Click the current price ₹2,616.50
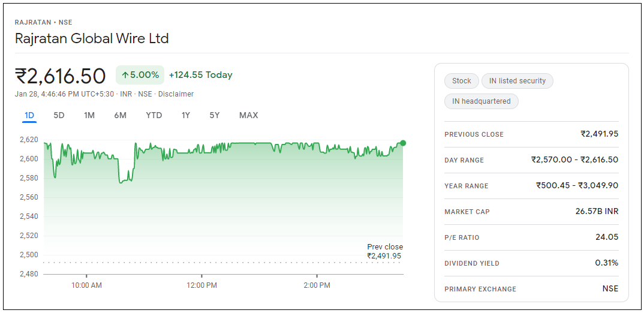Image resolution: width=644 pixels, height=313 pixels. (61, 76)
